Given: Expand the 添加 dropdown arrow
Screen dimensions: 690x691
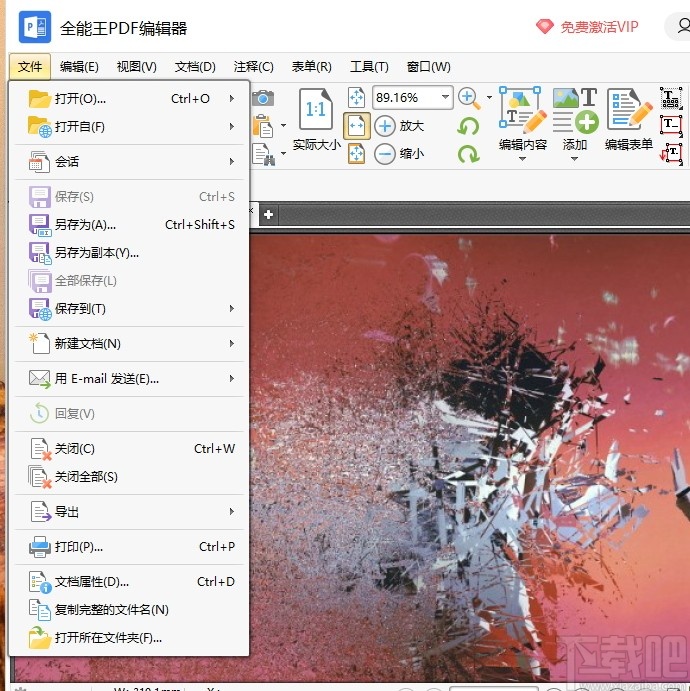Looking at the screenshot, I should [574, 159].
